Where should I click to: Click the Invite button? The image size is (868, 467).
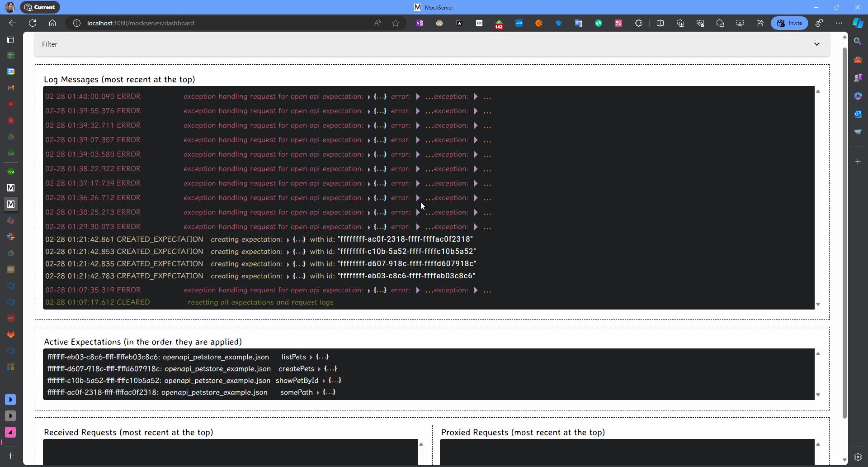click(789, 23)
